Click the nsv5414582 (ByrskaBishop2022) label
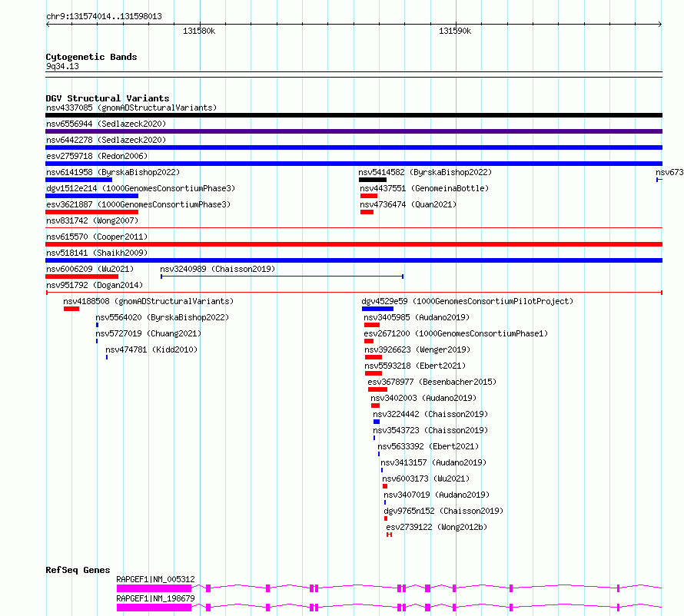Screen dimensions: 684x616 pos(425,172)
